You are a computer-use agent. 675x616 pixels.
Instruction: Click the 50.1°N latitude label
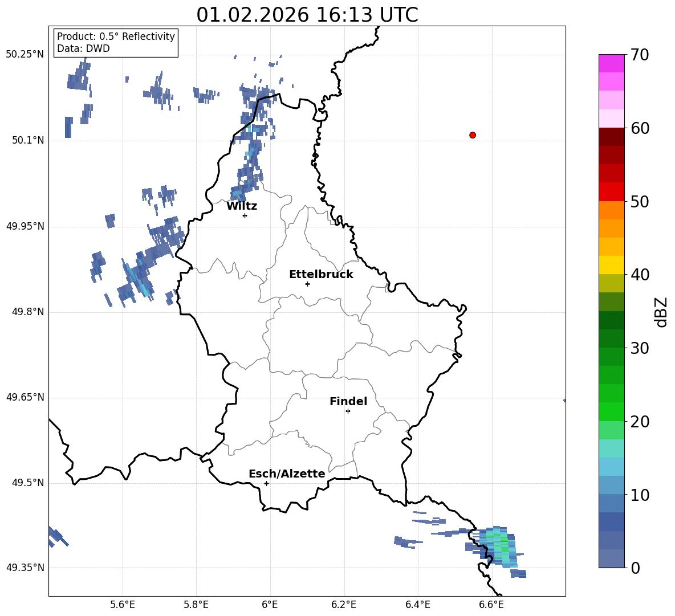pos(28,140)
